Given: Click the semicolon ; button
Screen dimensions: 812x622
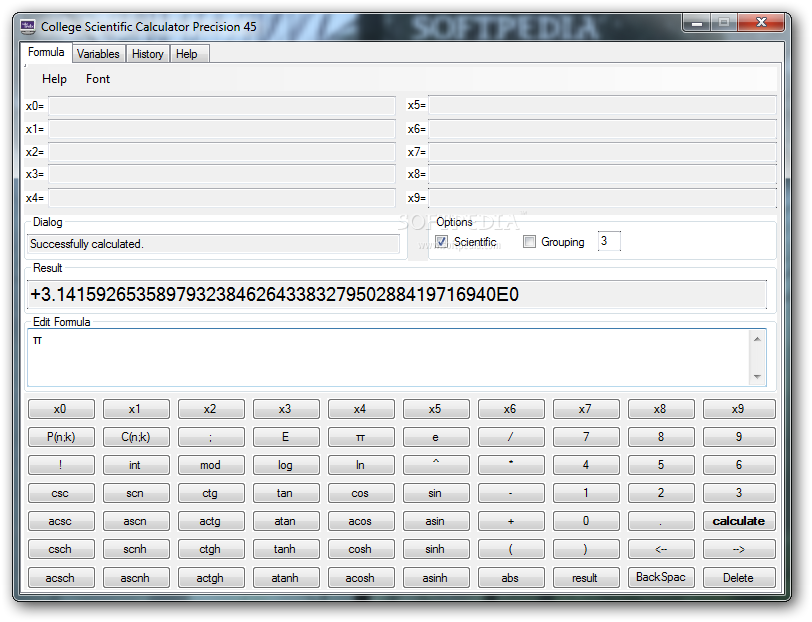Looking at the screenshot, I should (x=210, y=437).
